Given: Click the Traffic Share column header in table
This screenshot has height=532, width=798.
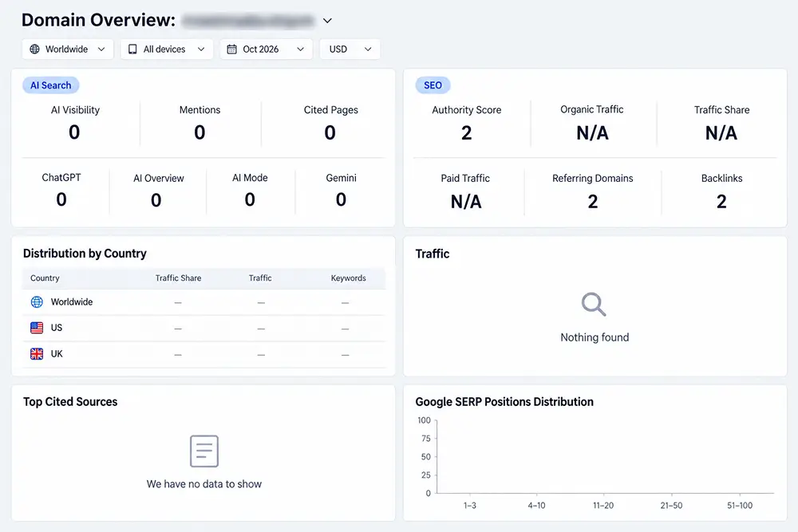Looking at the screenshot, I should click(x=178, y=278).
